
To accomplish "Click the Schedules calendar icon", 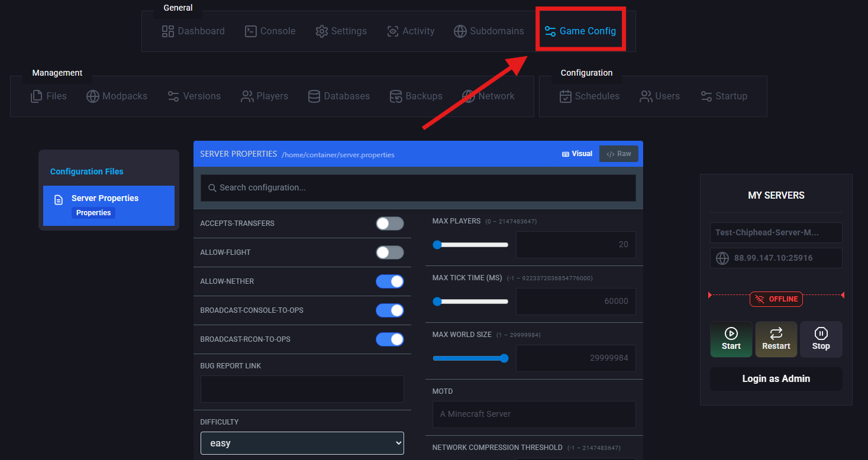I will tap(566, 96).
